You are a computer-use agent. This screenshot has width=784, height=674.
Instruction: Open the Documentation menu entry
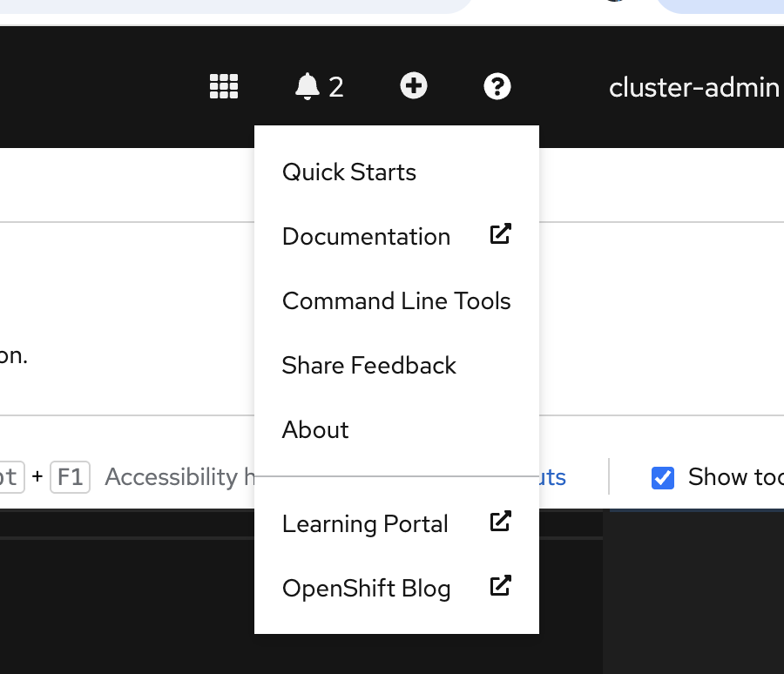pyautogui.click(x=366, y=237)
